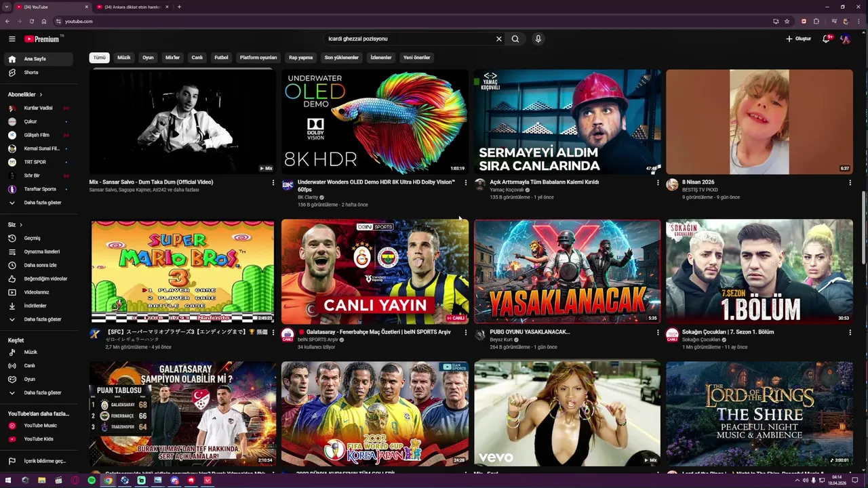Select Son yüklenenler filter chip
This screenshot has height=488, width=868.
[342, 58]
